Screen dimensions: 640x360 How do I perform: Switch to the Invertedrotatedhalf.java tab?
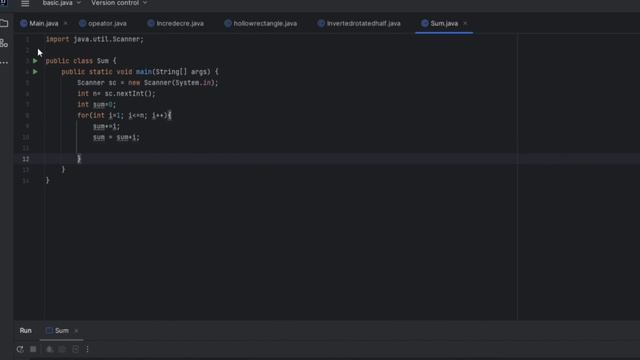(x=359, y=24)
